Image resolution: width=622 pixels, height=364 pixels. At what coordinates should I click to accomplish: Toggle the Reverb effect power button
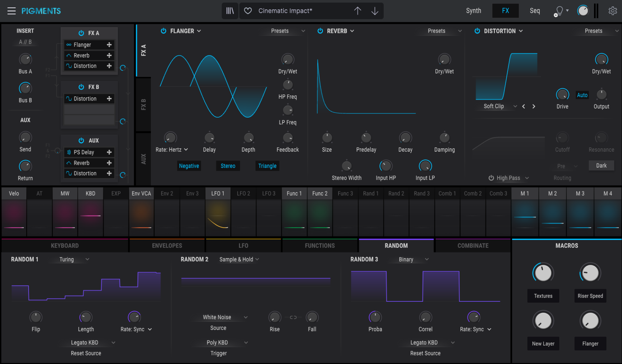pyautogui.click(x=320, y=31)
